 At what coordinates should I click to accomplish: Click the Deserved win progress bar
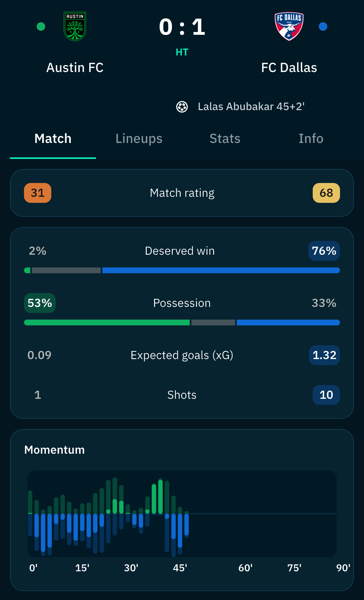point(182,270)
